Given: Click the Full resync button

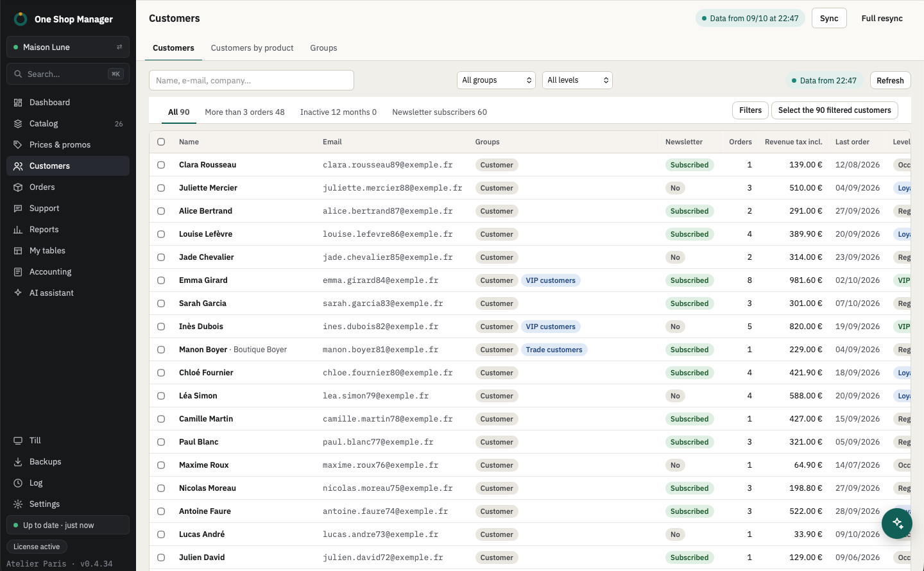Looking at the screenshot, I should click(x=882, y=19).
